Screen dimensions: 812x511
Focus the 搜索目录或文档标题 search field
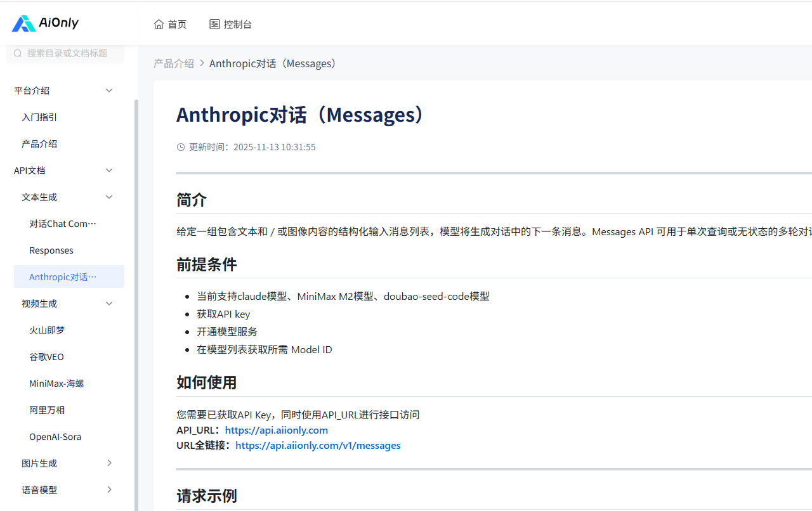click(x=65, y=53)
